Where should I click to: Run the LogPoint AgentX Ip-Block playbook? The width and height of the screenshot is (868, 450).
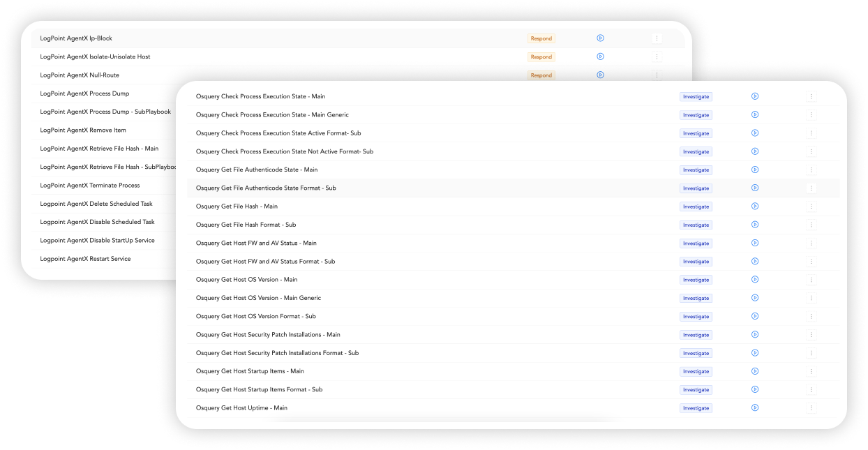[600, 38]
